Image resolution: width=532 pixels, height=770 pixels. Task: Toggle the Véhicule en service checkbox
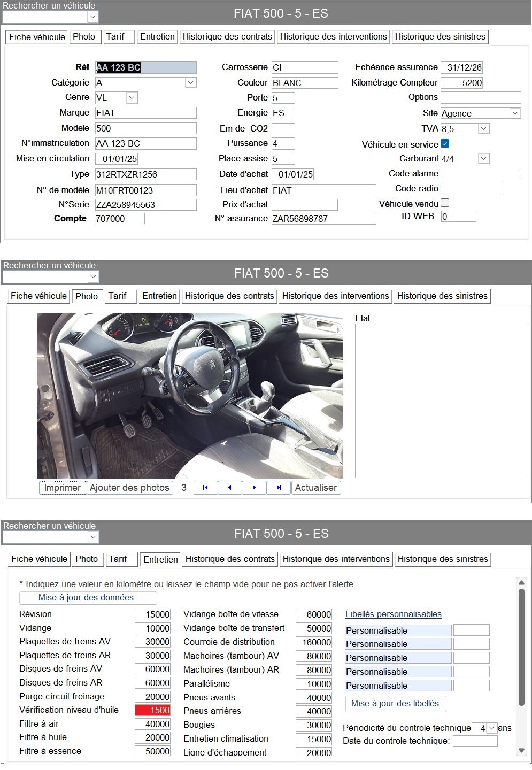(x=445, y=144)
